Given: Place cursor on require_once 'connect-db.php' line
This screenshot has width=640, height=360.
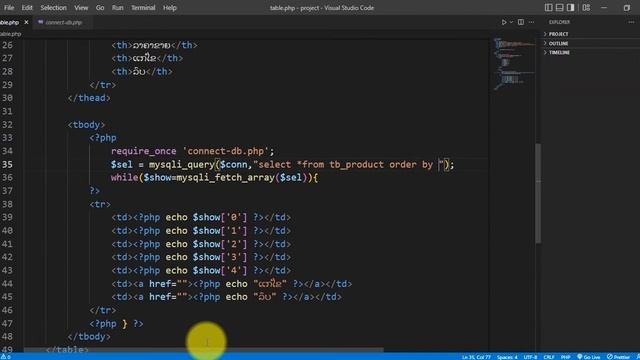Looking at the screenshot, I should click(192, 151).
